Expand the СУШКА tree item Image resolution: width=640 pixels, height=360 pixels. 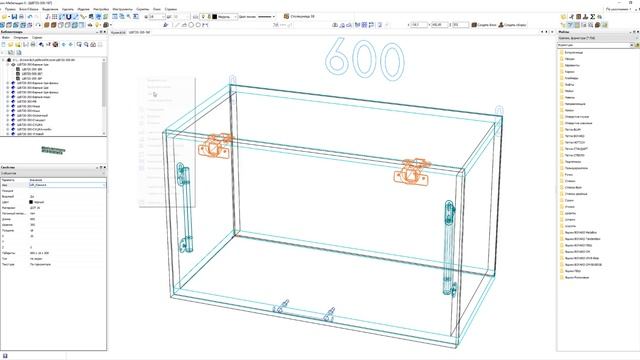tap(8, 124)
